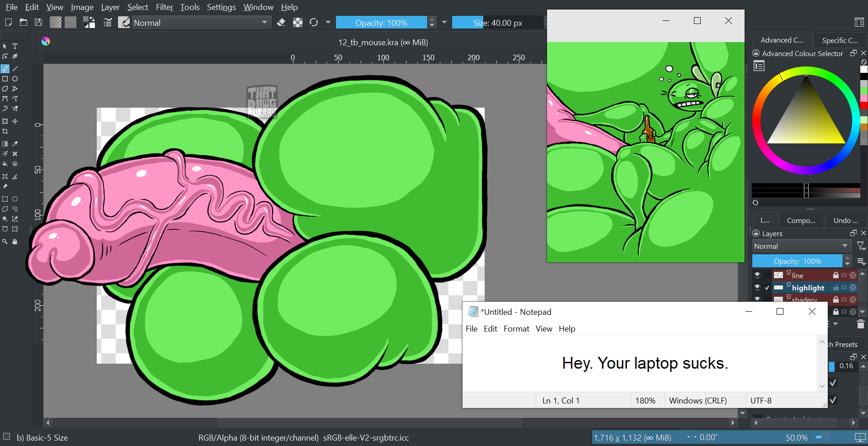Reload the original brush preset
This screenshot has width=868, height=446.
click(x=314, y=22)
